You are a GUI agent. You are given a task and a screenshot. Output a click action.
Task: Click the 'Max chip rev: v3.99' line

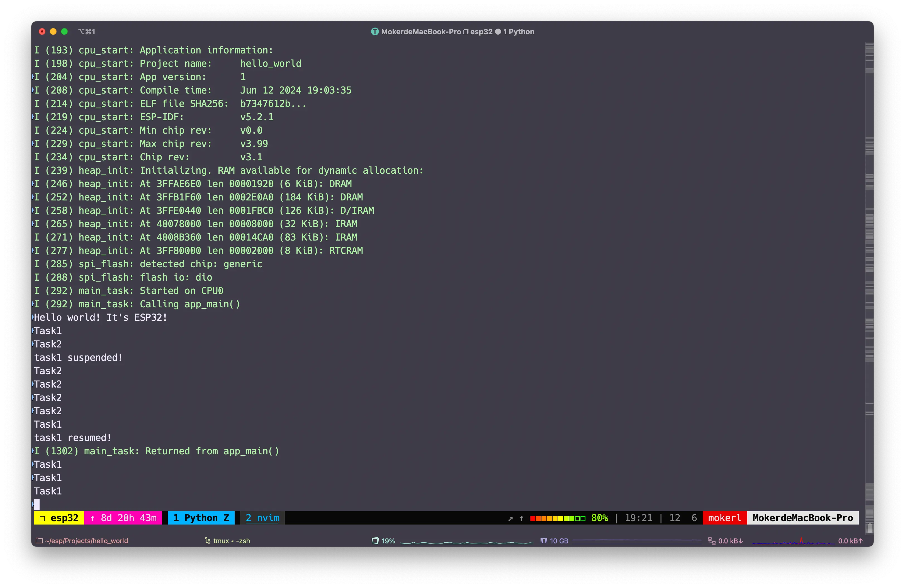pyautogui.click(x=151, y=144)
